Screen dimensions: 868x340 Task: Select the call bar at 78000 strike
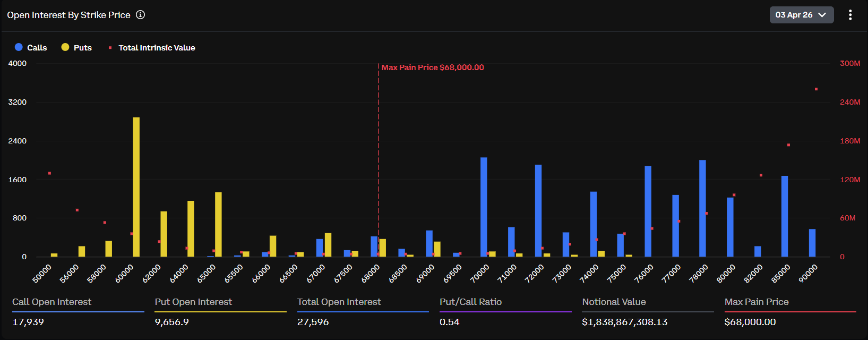click(x=702, y=208)
